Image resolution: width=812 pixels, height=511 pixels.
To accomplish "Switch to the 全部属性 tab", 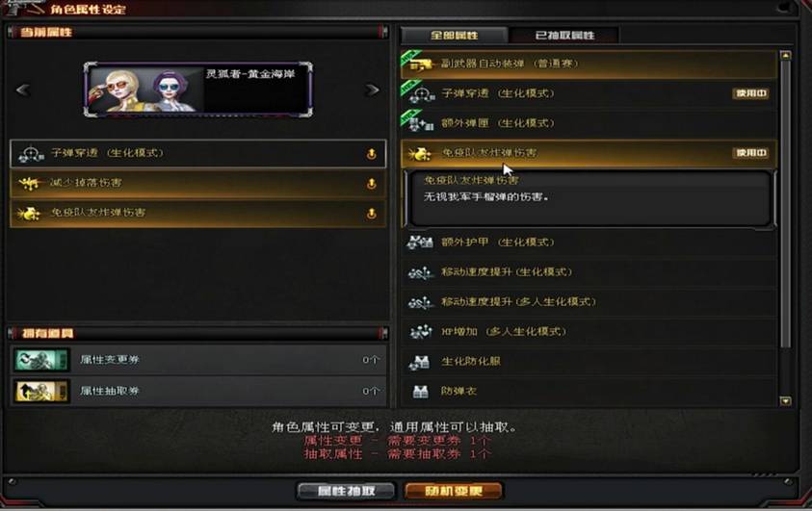I will coord(454,36).
